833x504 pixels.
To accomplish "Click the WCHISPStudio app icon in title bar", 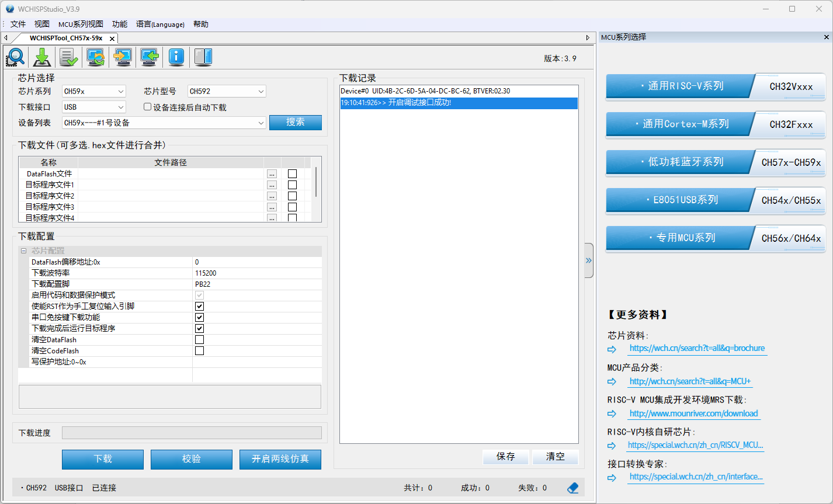I will click(9, 9).
